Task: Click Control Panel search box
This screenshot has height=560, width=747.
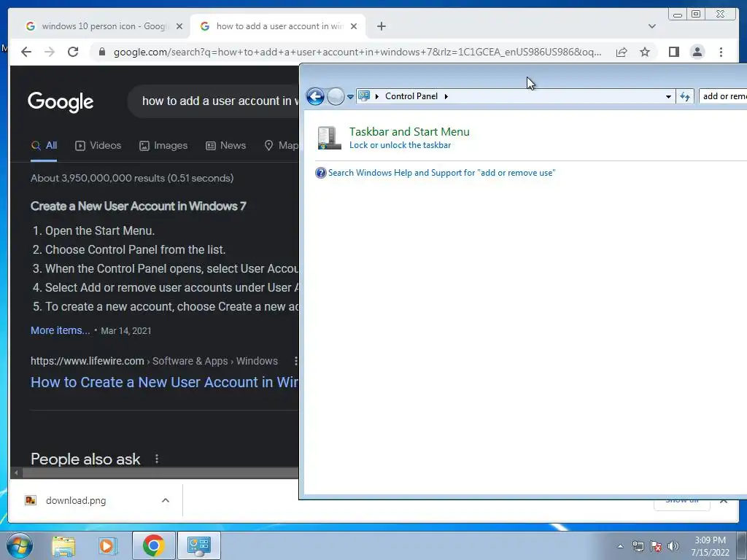Action: (x=723, y=96)
